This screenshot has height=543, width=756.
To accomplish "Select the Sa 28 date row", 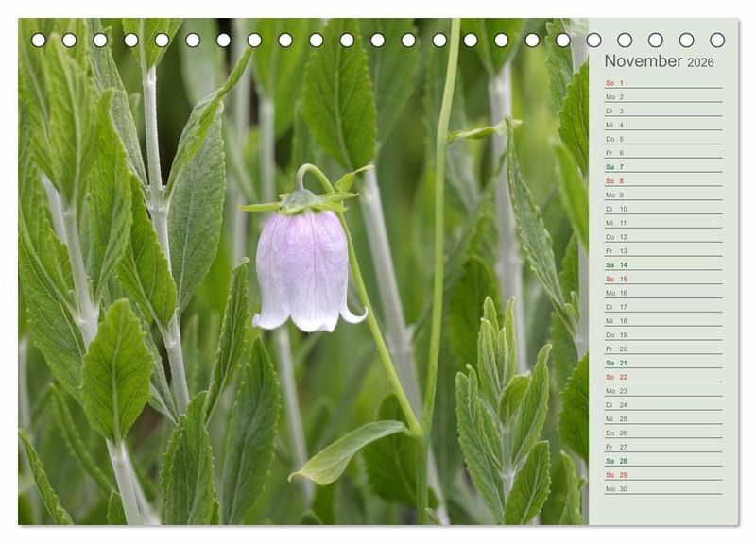I will [x=663, y=460].
